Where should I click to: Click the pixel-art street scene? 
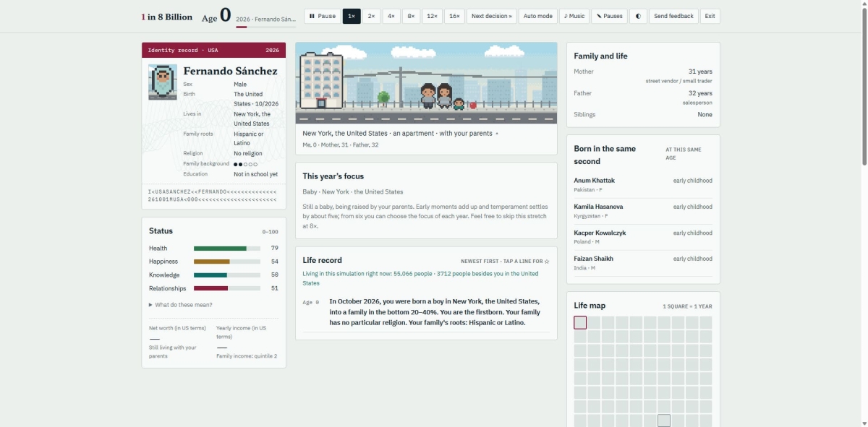pyautogui.click(x=426, y=83)
